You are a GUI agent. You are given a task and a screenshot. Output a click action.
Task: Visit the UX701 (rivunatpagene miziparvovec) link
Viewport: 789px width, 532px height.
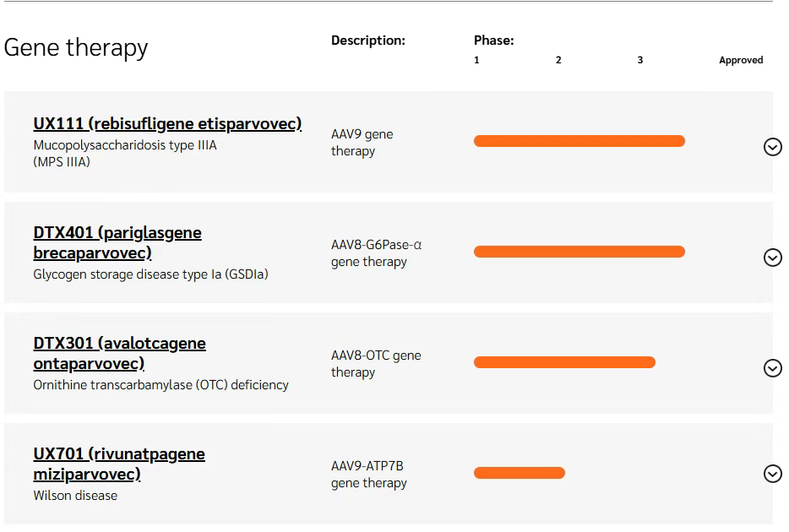point(119,464)
